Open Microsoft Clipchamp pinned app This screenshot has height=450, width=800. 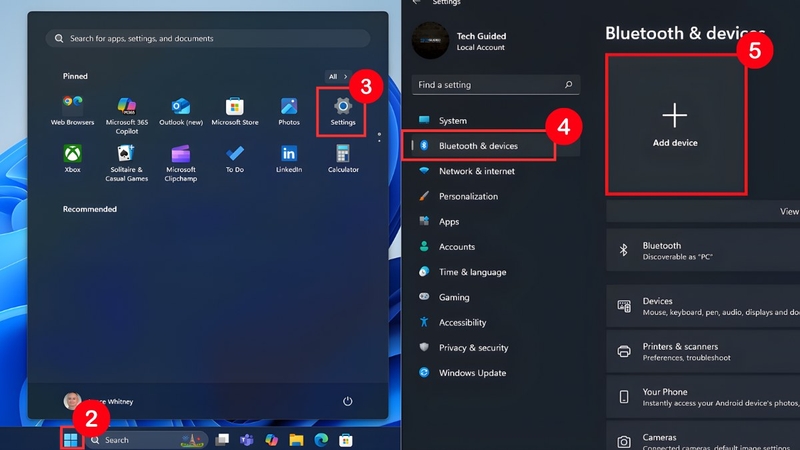[181, 163]
